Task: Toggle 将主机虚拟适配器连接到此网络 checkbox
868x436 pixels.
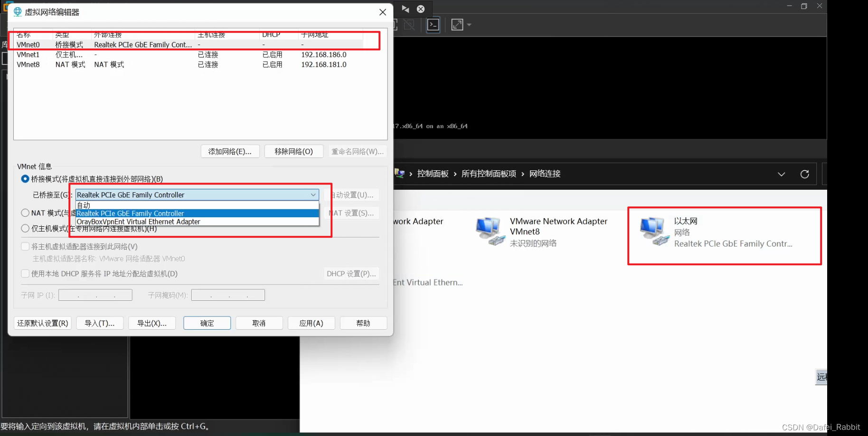Action: (x=25, y=246)
